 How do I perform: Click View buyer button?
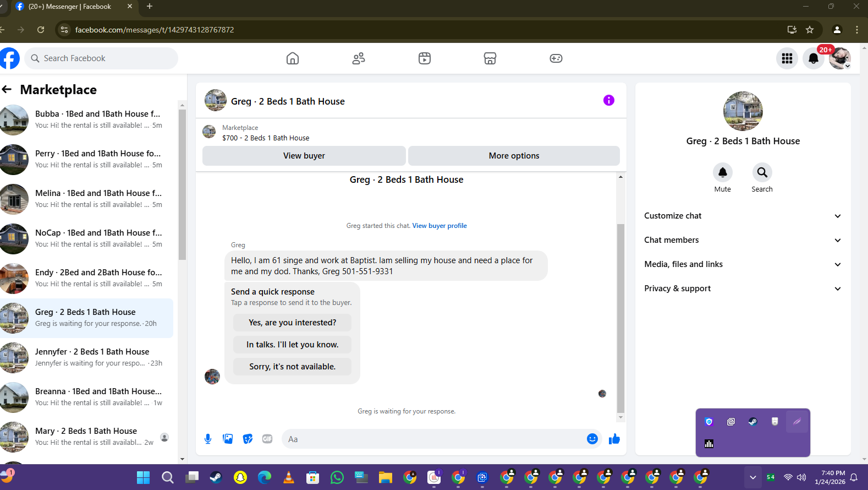[304, 156]
